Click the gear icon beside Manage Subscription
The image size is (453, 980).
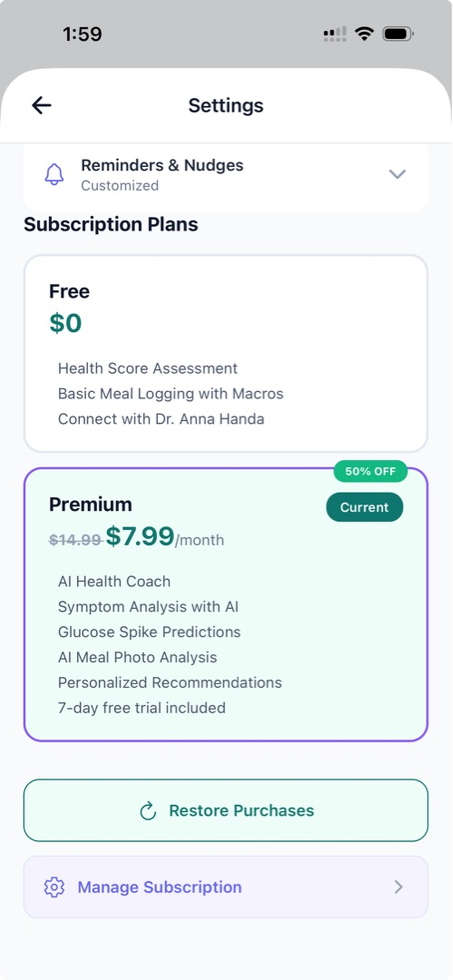tap(54, 887)
